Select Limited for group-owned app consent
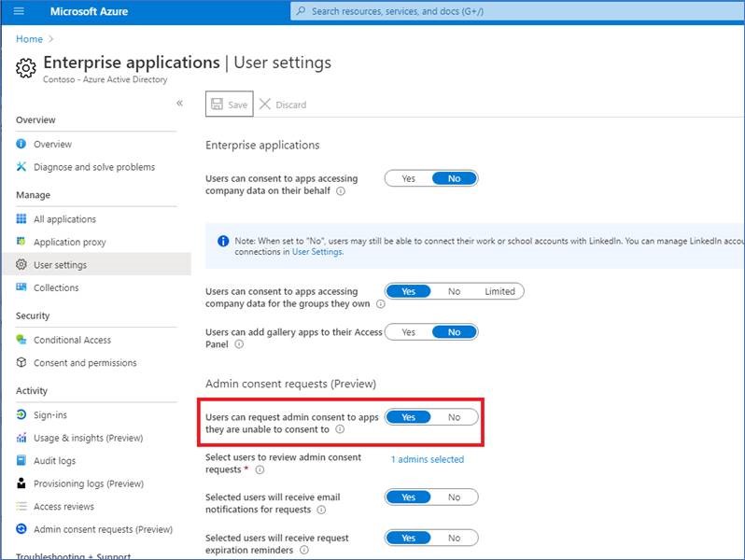 tap(499, 291)
